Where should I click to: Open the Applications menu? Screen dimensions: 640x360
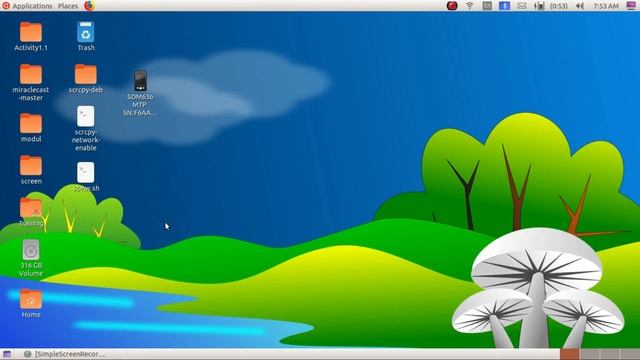(27, 6)
